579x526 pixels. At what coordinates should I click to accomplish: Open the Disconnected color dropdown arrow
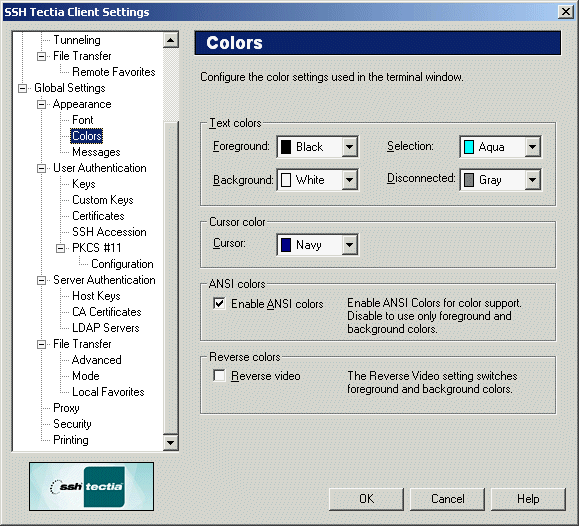(x=532, y=180)
